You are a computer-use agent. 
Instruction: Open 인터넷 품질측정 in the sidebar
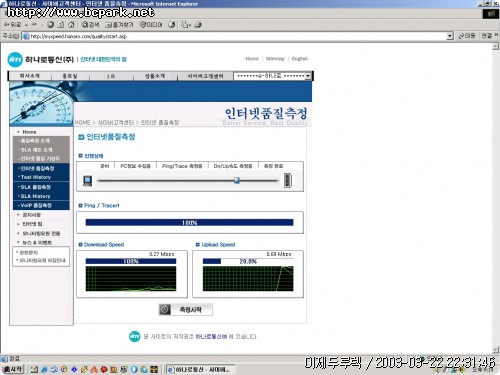(x=37, y=168)
